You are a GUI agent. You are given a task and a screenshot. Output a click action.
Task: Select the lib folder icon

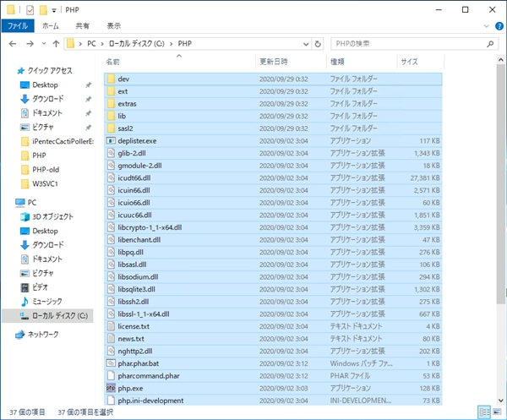click(x=112, y=116)
